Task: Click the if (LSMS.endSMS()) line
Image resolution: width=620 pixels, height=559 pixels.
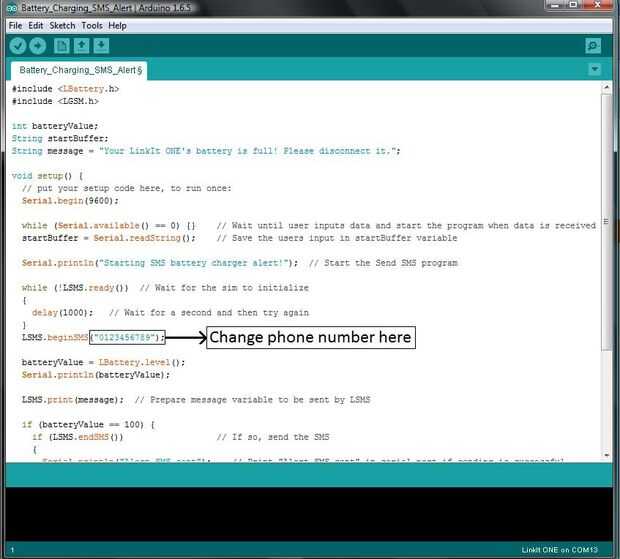Action: 78,437
